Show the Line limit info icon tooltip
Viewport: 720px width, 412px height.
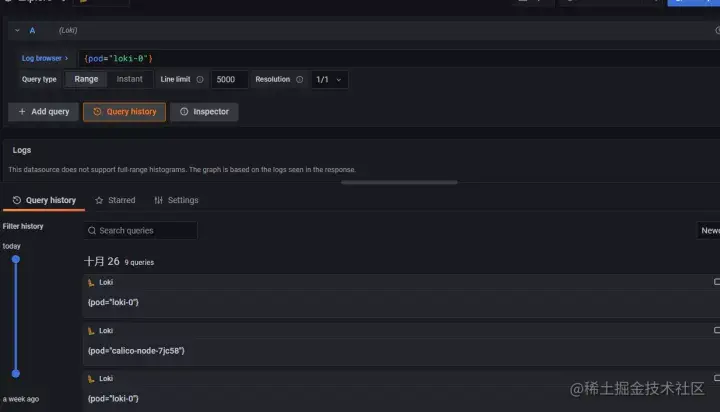click(x=200, y=79)
